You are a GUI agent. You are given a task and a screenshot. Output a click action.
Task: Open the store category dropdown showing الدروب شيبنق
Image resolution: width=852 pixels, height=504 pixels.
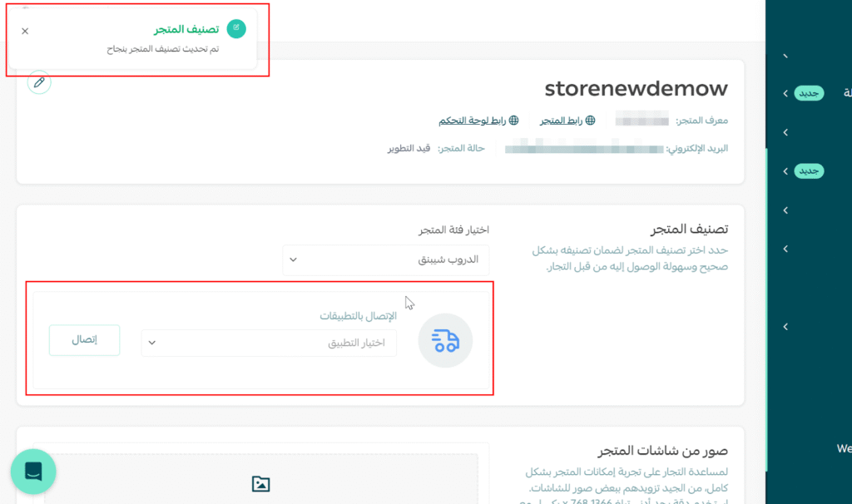point(386,259)
